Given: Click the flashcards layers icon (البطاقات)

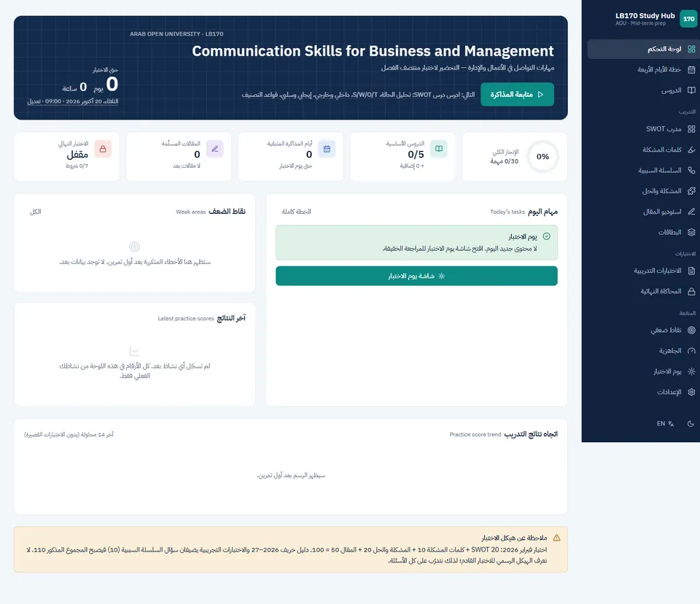Looking at the screenshot, I should [x=691, y=232].
